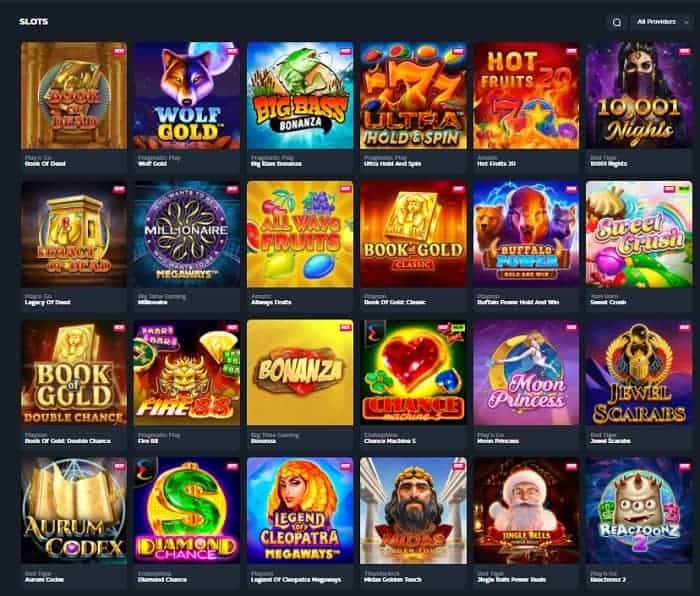Launch the Fire 88 slot
This screenshot has width=700, height=596.
187,373
